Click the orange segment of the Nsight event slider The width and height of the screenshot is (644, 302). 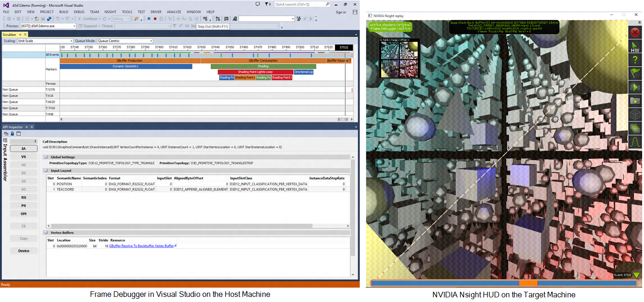[528, 282]
